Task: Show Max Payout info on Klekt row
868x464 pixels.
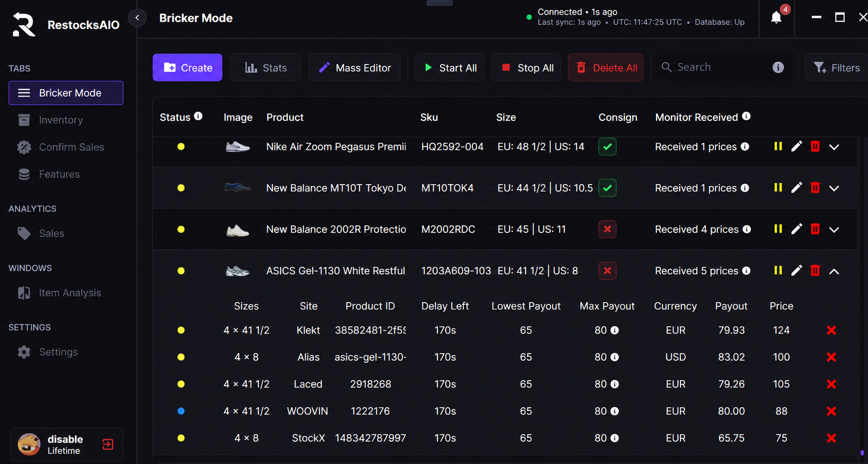Action: click(615, 330)
